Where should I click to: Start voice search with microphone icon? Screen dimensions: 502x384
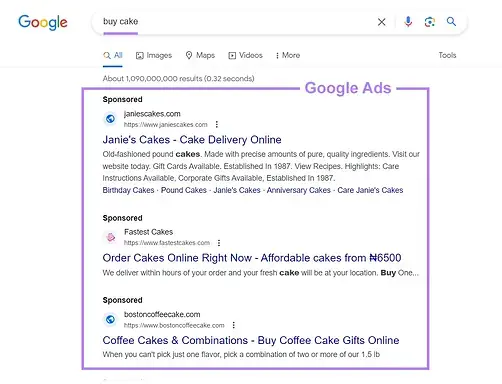408,22
